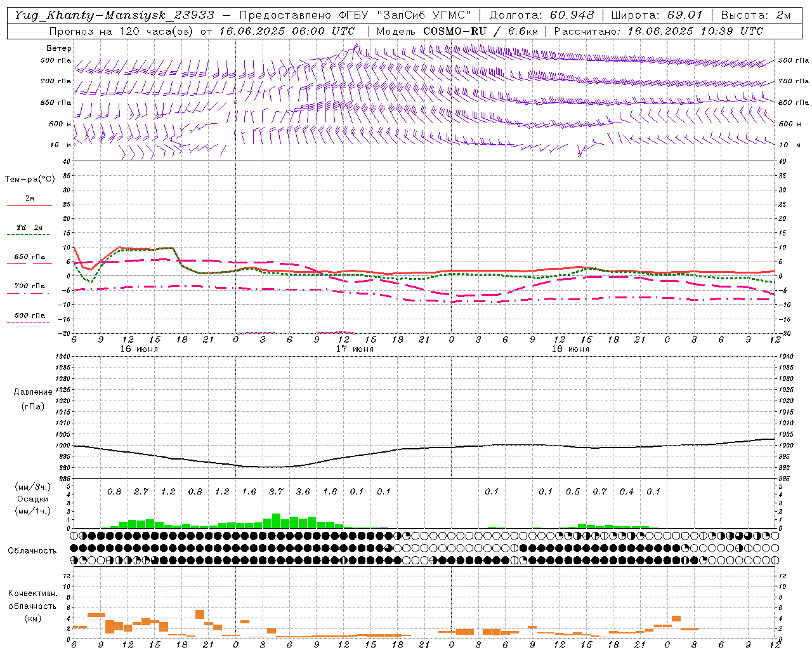
Task: Click the 16 июня date label
Action: [x=139, y=349]
